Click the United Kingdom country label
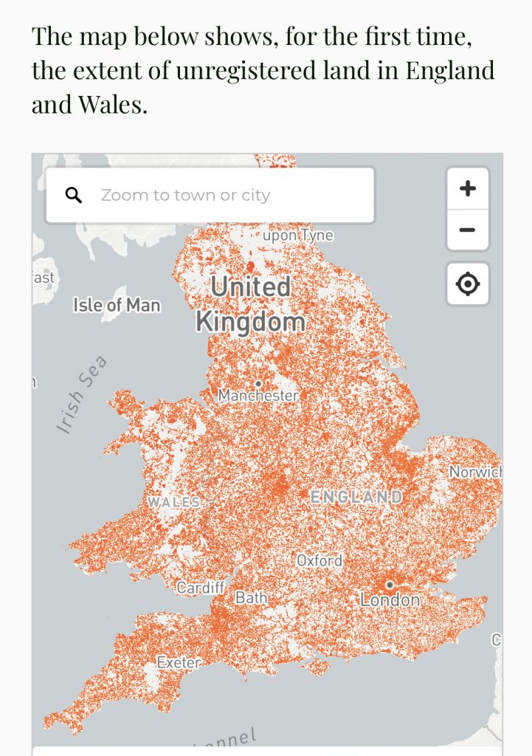This screenshot has width=532, height=756. (x=251, y=304)
